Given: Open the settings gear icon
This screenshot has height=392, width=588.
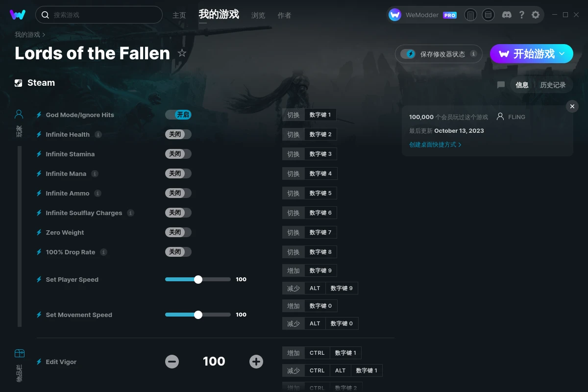Looking at the screenshot, I should click(536, 15).
